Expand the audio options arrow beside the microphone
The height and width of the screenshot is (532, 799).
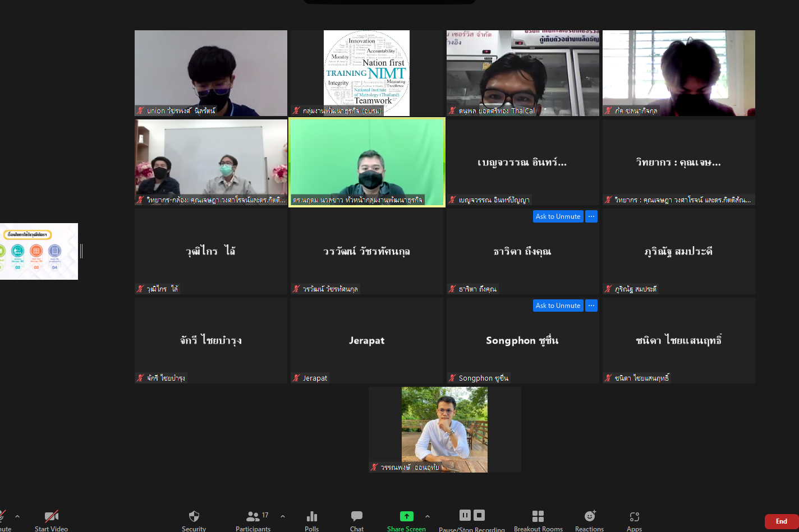tap(17, 516)
